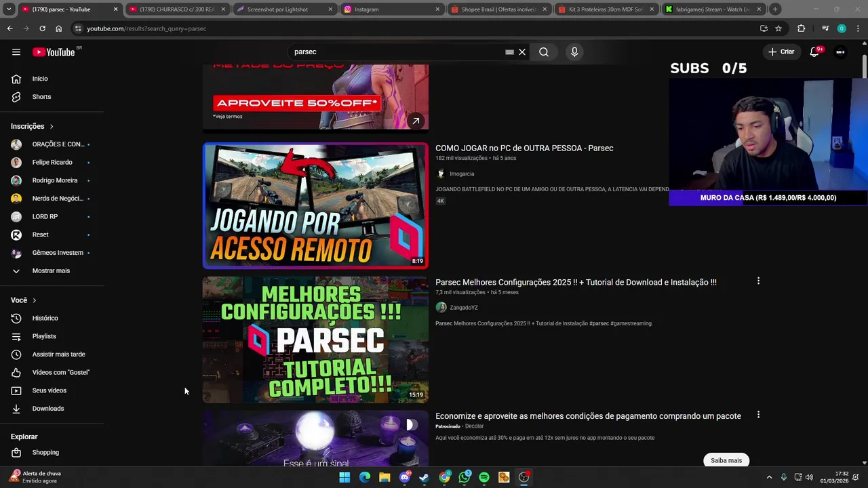Click the search magnifier button
868x488 pixels.
tap(544, 52)
